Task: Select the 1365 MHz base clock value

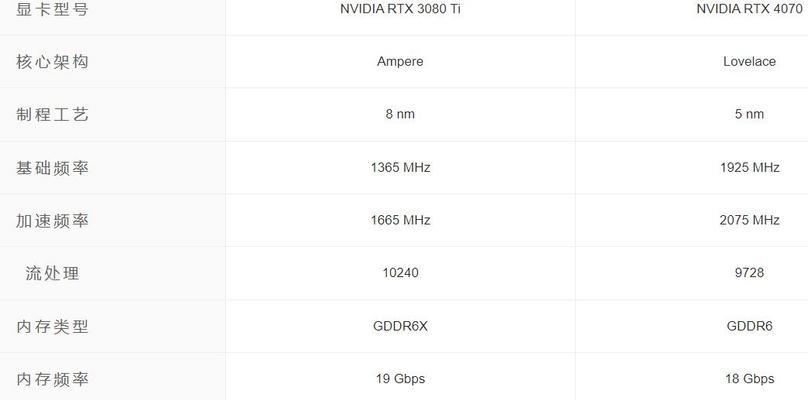Action: coord(400,168)
